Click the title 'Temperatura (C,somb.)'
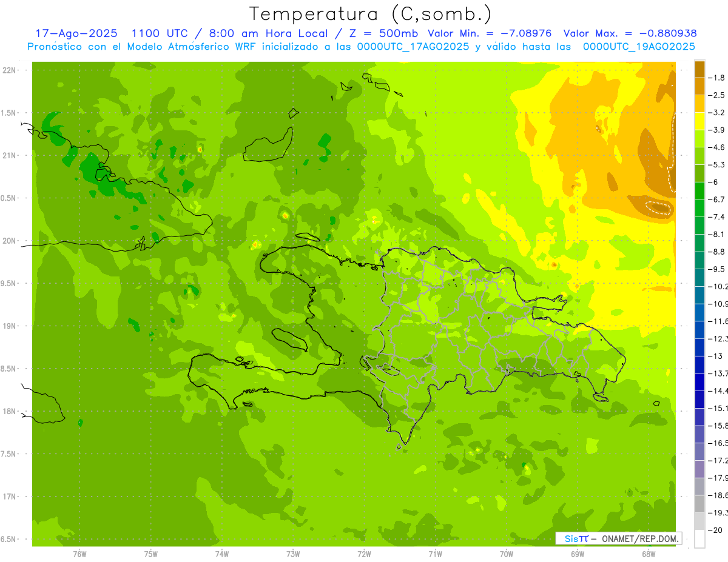The height and width of the screenshot is (562, 728). (x=371, y=14)
